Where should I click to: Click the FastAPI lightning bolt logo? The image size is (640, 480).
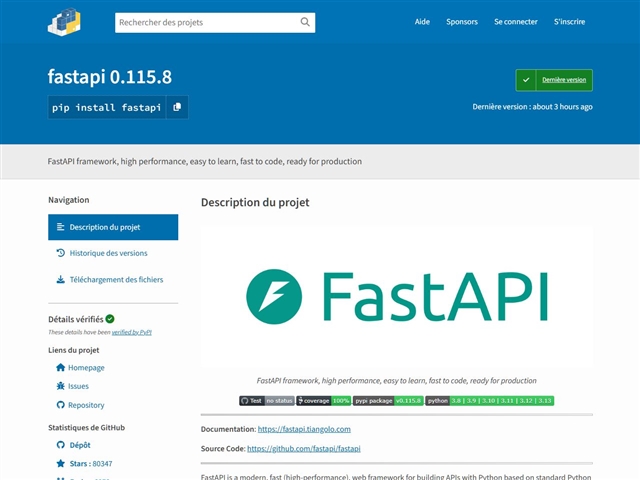pos(274,296)
